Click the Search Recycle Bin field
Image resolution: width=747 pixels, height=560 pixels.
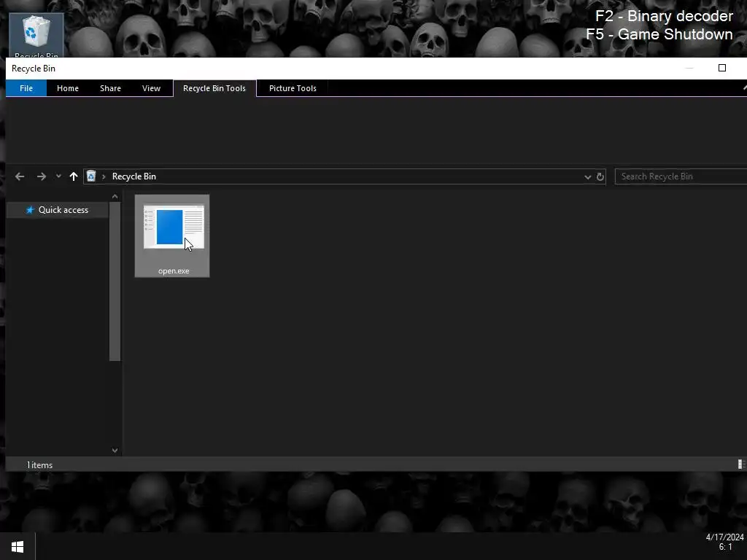pos(681,176)
